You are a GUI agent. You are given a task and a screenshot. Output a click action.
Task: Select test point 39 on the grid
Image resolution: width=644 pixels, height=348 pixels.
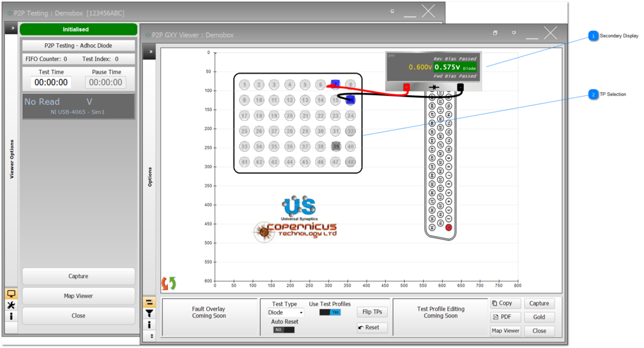[336, 146]
